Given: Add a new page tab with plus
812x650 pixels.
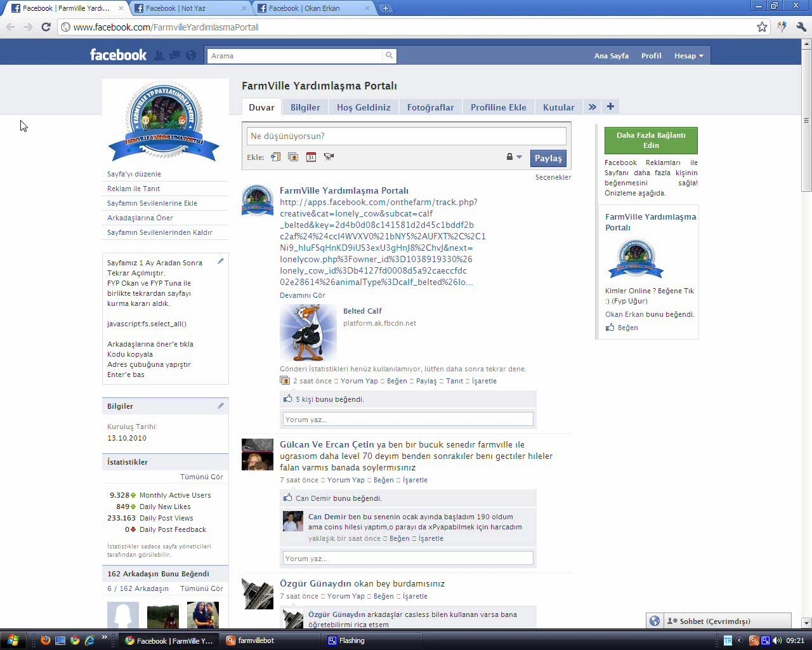Looking at the screenshot, I should click(610, 107).
